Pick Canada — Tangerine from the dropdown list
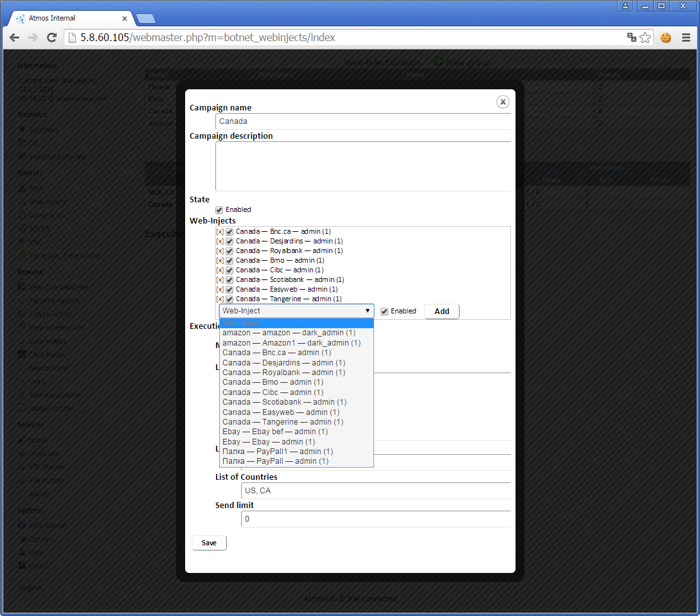Viewport: 700px width, 616px height. click(x=296, y=422)
